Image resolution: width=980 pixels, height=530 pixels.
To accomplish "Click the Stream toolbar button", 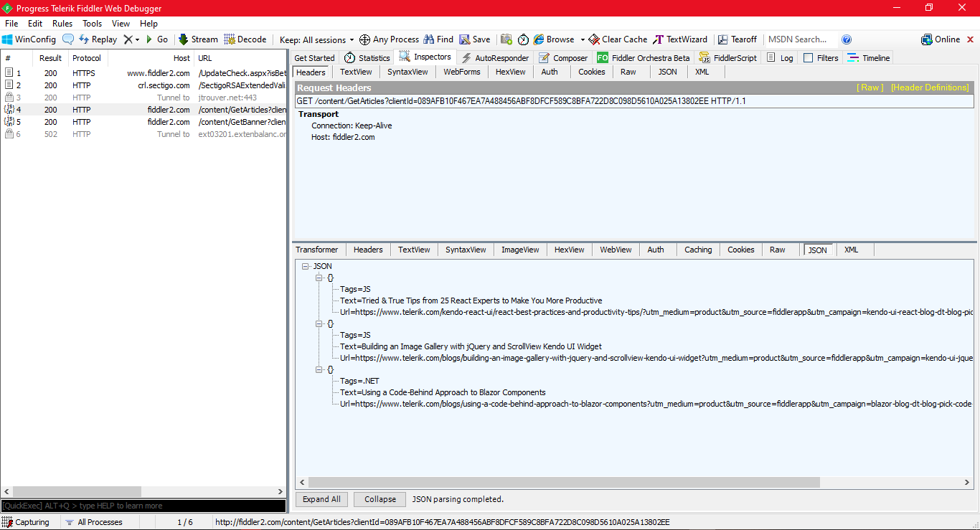I will tap(198, 39).
